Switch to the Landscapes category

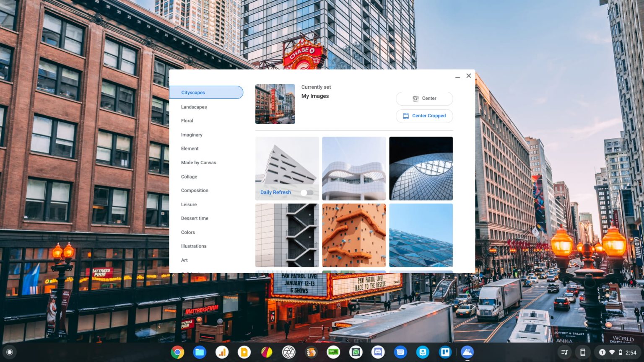click(x=194, y=107)
